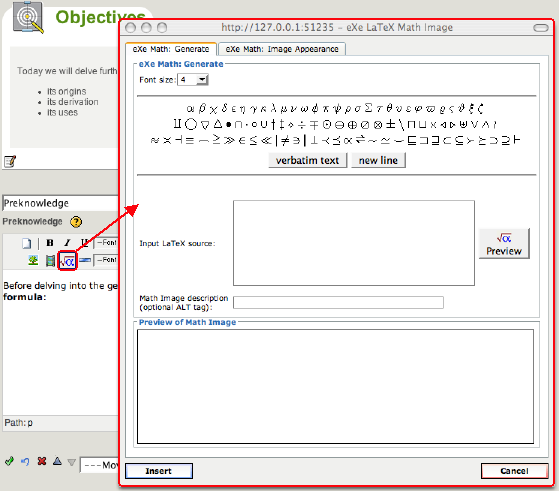The image size is (559, 491).
Task: Insert the alpha symbol
Action: coord(190,108)
